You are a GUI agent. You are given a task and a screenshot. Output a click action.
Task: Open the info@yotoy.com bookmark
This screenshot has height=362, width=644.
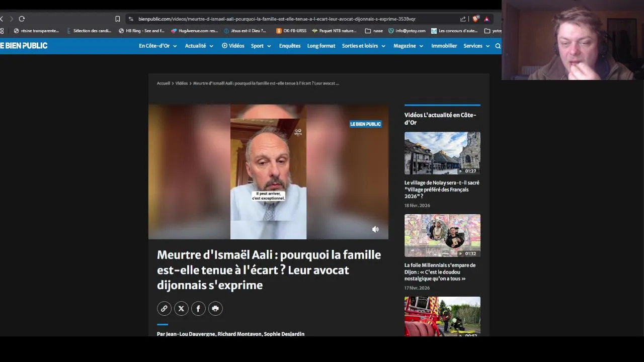(x=407, y=31)
